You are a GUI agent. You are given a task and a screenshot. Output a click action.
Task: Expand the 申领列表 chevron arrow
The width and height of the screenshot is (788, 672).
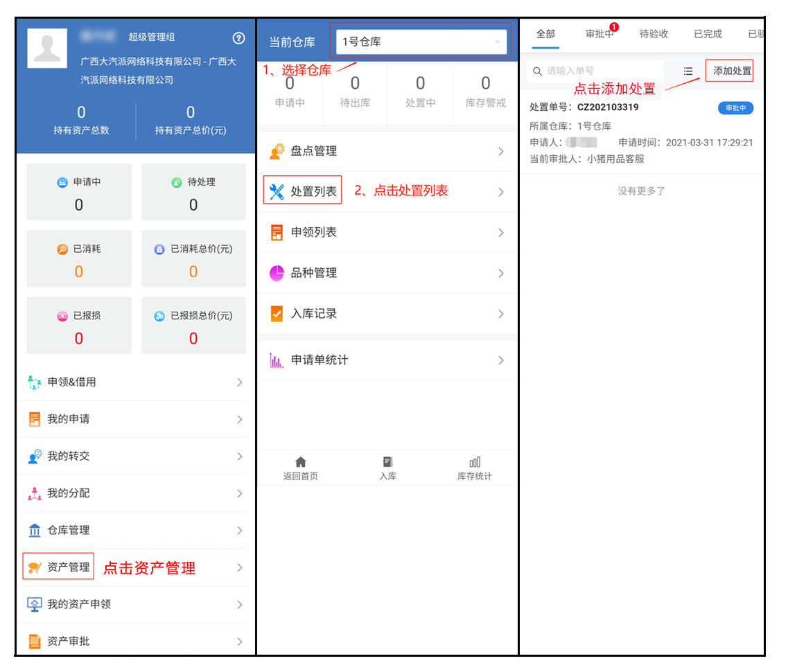point(500,233)
